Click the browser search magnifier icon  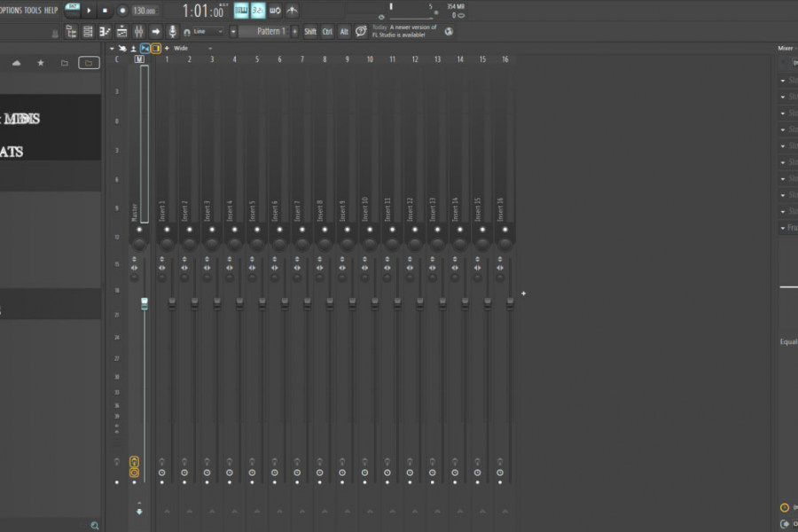pyautogui.click(x=95, y=526)
